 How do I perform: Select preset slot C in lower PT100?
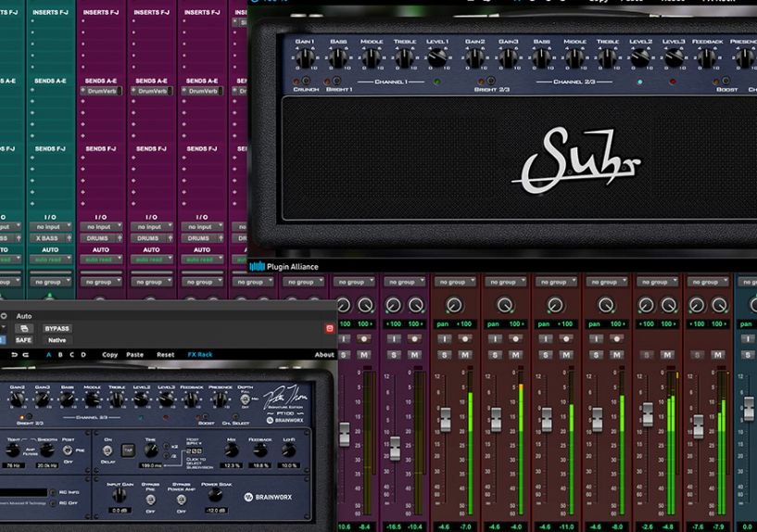click(72, 355)
